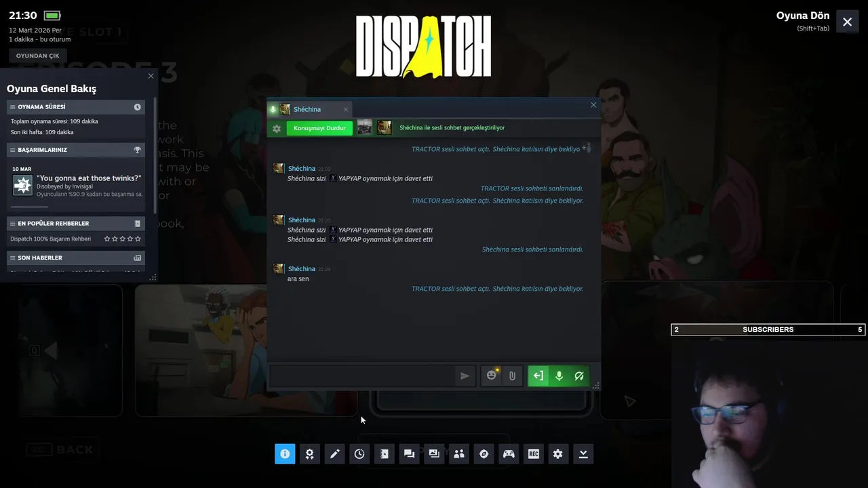This screenshot has height=488, width=868.
Task: Click Oyuna Dön label
Action: pos(803,16)
